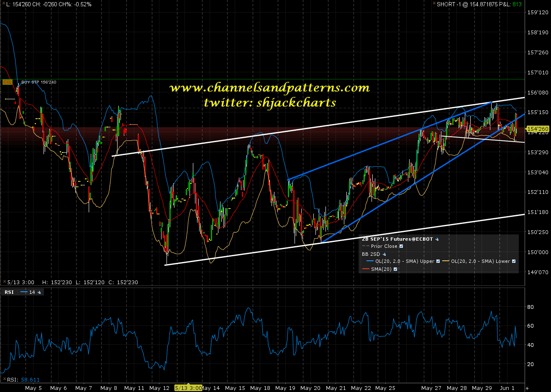The width and height of the screenshot is (551, 392).
Task: Click the blue RSI line color swatch
Action: 24,292
